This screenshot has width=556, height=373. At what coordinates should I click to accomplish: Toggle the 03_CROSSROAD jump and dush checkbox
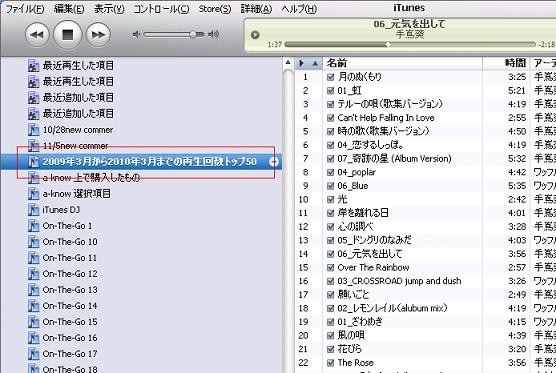[x=330, y=281]
